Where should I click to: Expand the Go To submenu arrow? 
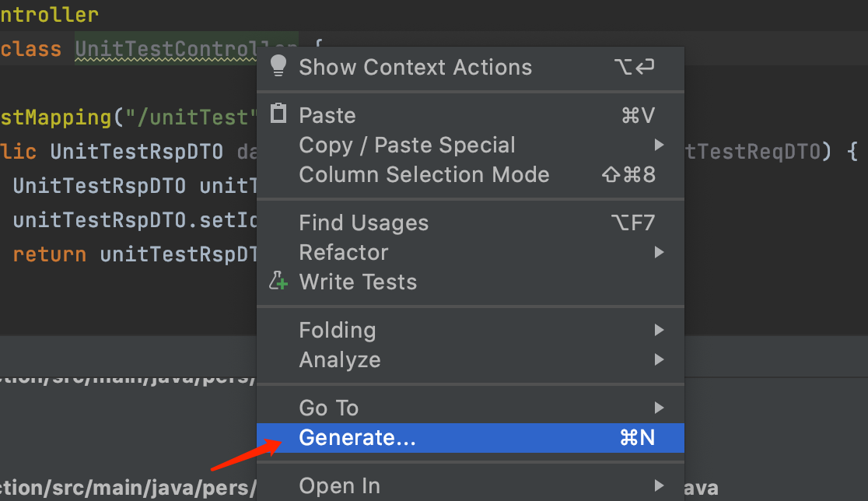tap(659, 408)
